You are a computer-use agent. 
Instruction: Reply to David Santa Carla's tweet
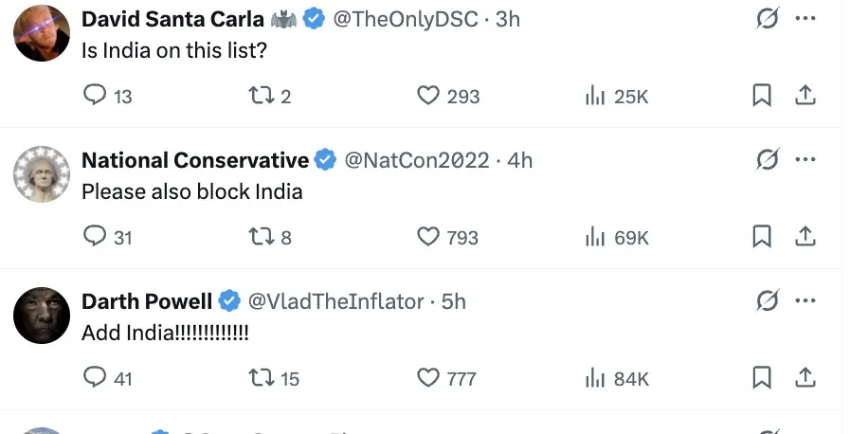[95, 96]
